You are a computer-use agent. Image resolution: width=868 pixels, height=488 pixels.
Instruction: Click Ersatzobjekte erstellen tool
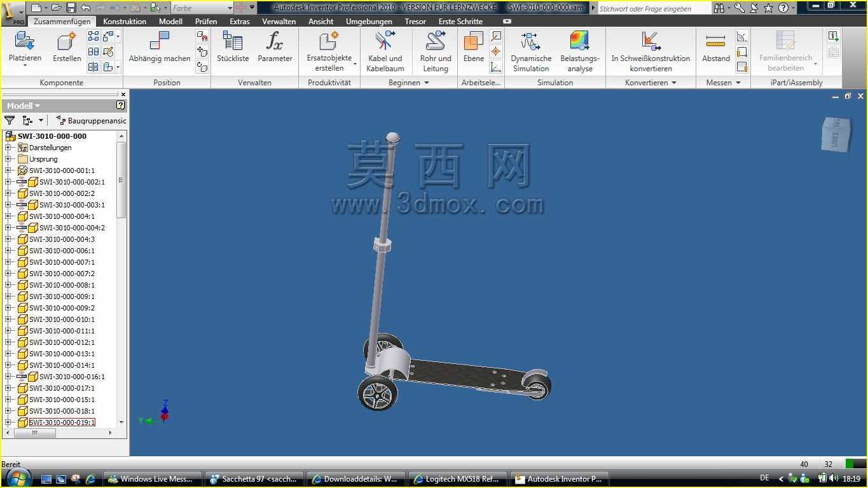coord(329,52)
